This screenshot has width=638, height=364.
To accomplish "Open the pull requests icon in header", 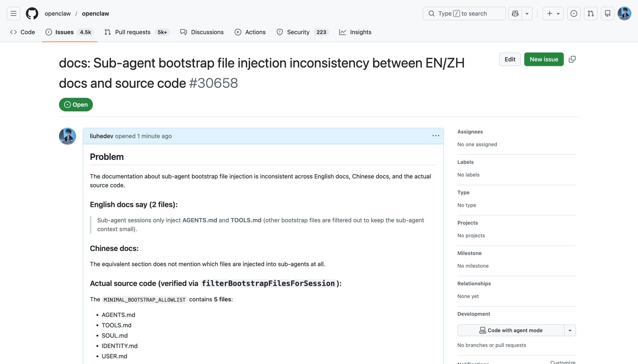I will pyautogui.click(x=591, y=13).
